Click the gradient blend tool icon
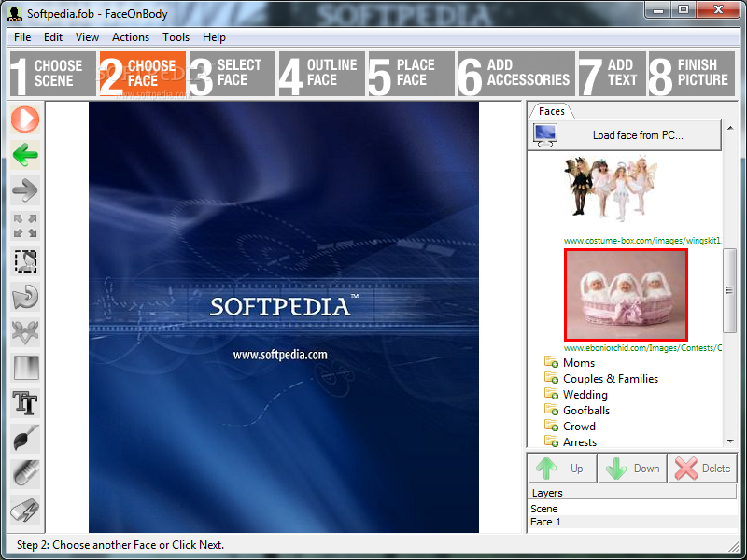Image resolution: width=747 pixels, height=560 pixels. tap(25, 368)
